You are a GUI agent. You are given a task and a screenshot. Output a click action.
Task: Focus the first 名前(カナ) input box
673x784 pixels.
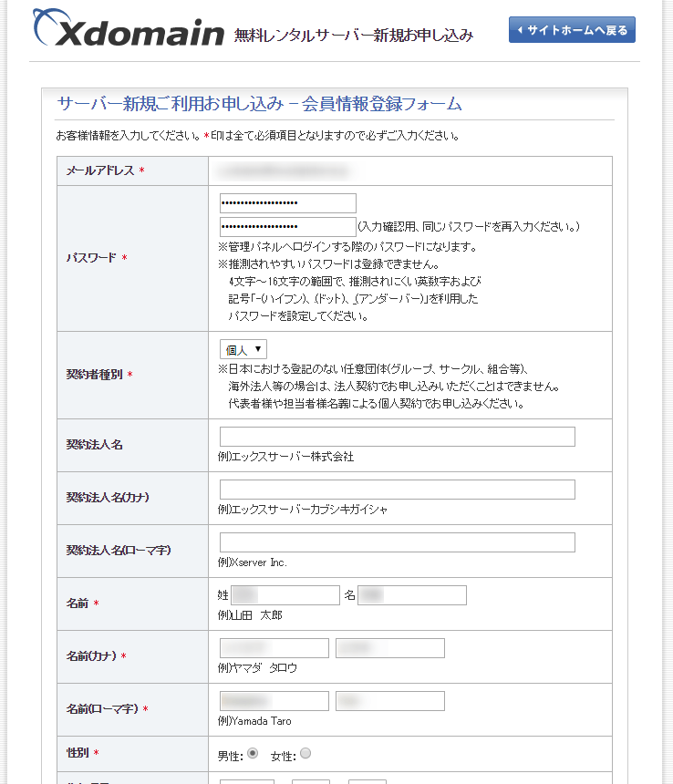pos(274,648)
